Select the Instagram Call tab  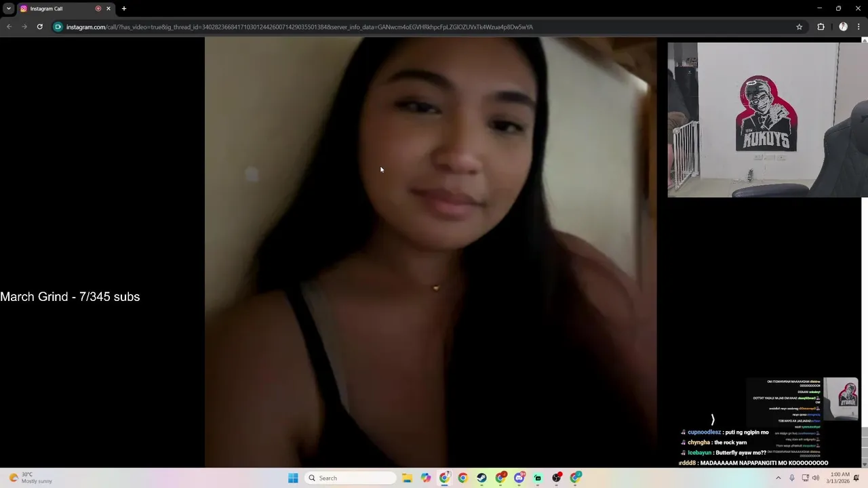[66, 9]
